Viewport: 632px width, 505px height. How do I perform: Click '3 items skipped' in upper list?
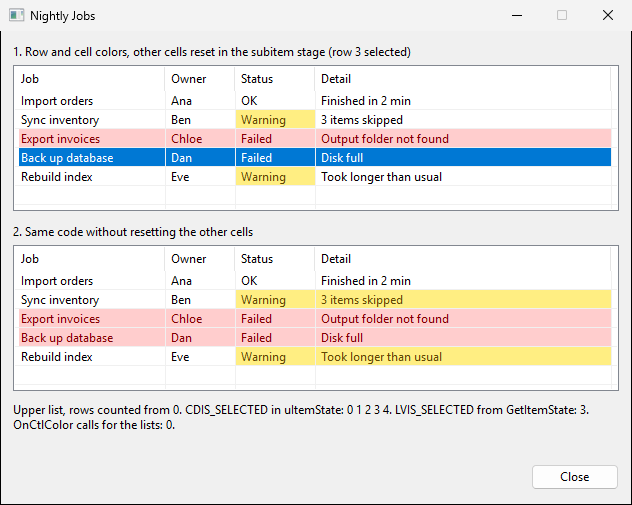(463, 120)
